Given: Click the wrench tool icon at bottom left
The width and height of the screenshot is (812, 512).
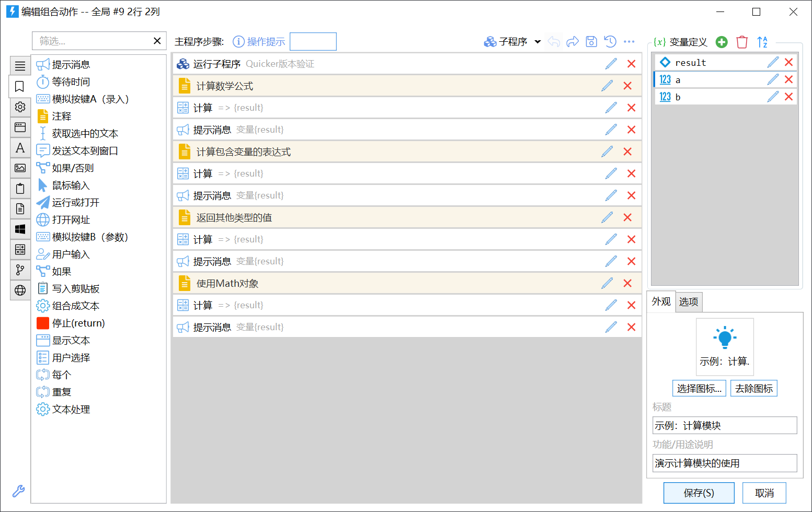Looking at the screenshot, I should click(18, 491).
